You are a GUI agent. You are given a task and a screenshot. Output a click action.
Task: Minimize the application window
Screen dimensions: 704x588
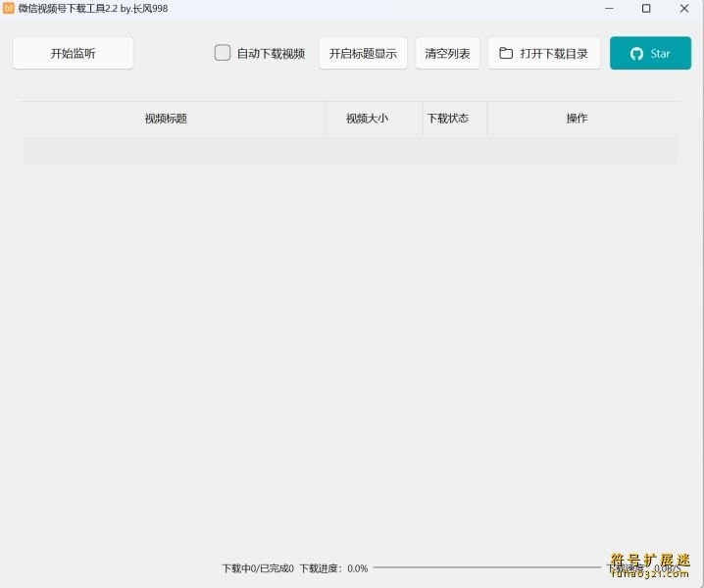(609, 9)
